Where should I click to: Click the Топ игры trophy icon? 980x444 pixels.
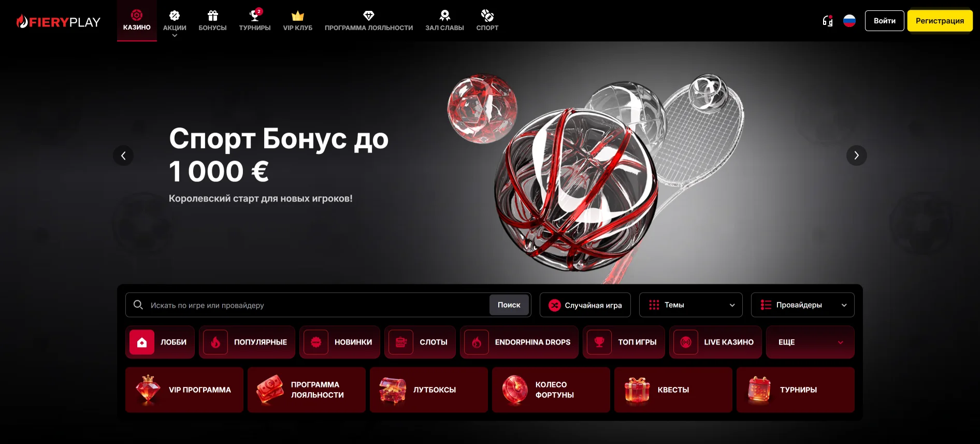(599, 342)
